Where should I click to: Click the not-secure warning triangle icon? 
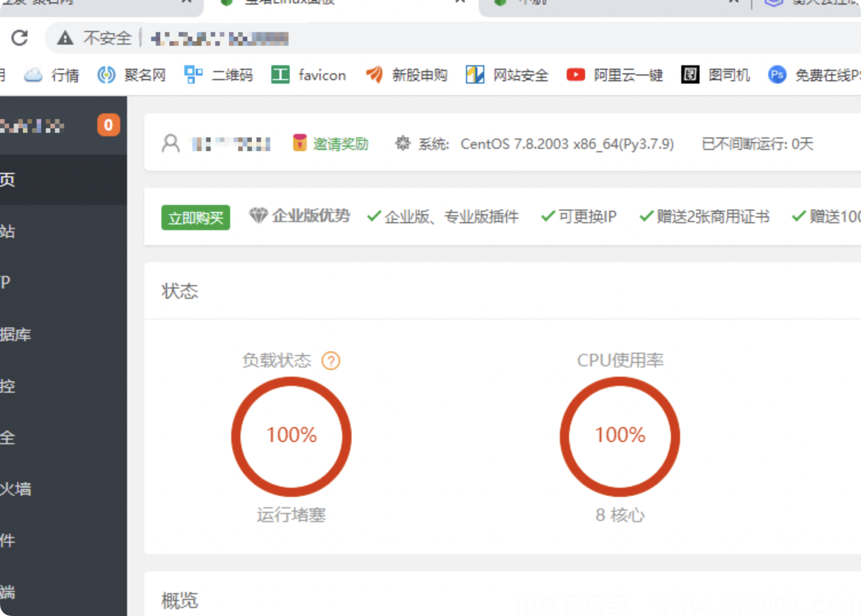pos(65,38)
